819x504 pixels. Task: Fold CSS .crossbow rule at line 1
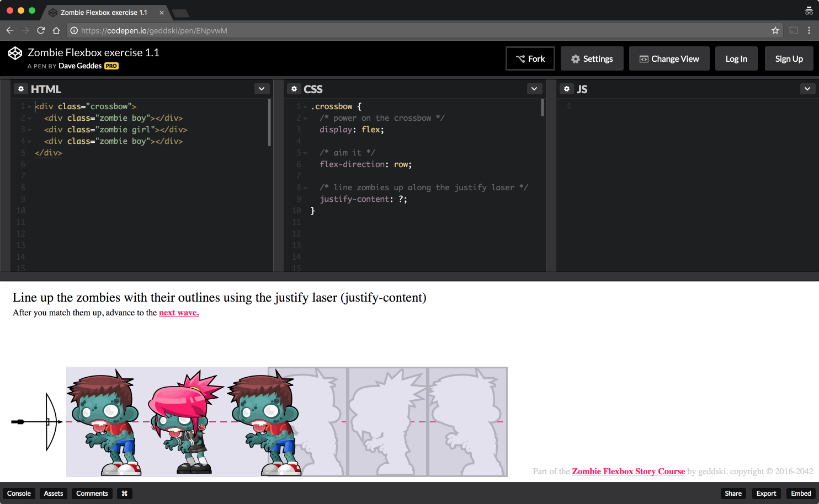305,107
